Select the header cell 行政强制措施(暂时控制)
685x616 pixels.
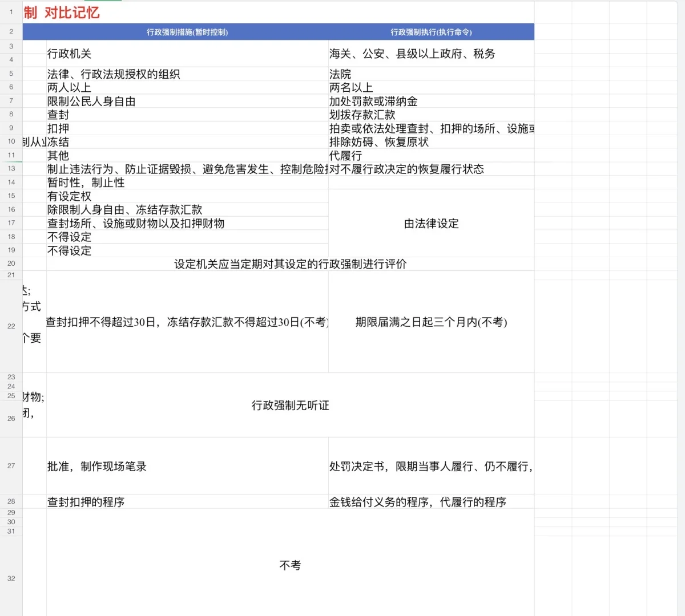(x=187, y=32)
